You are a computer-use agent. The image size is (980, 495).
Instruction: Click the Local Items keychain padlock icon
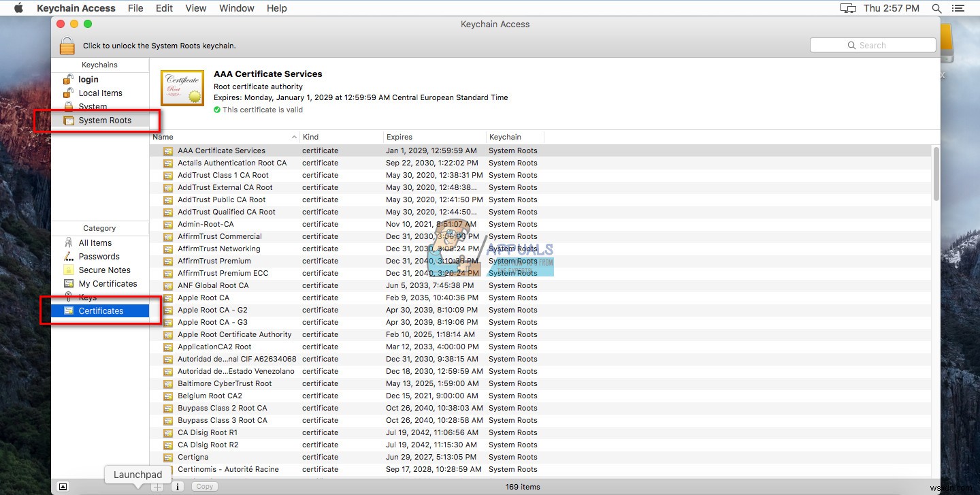(x=68, y=93)
